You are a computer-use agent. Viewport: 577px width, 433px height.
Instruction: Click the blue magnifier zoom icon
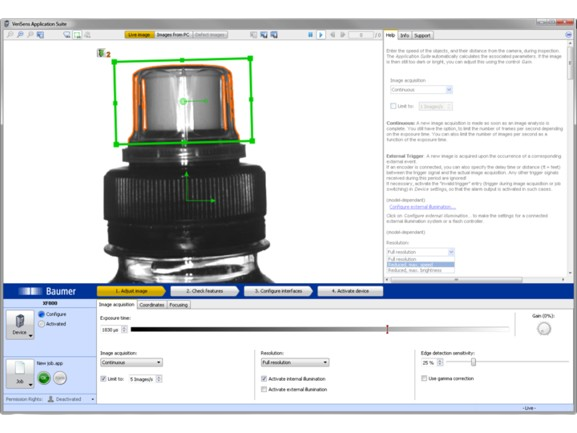(20, 35)
